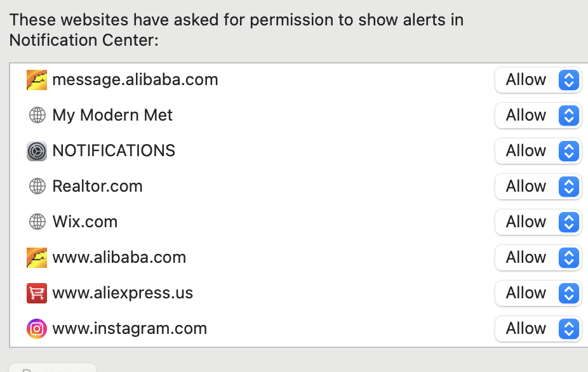
Task: Click the message.alibaba.com favicon icon
Action: [37, 79]
